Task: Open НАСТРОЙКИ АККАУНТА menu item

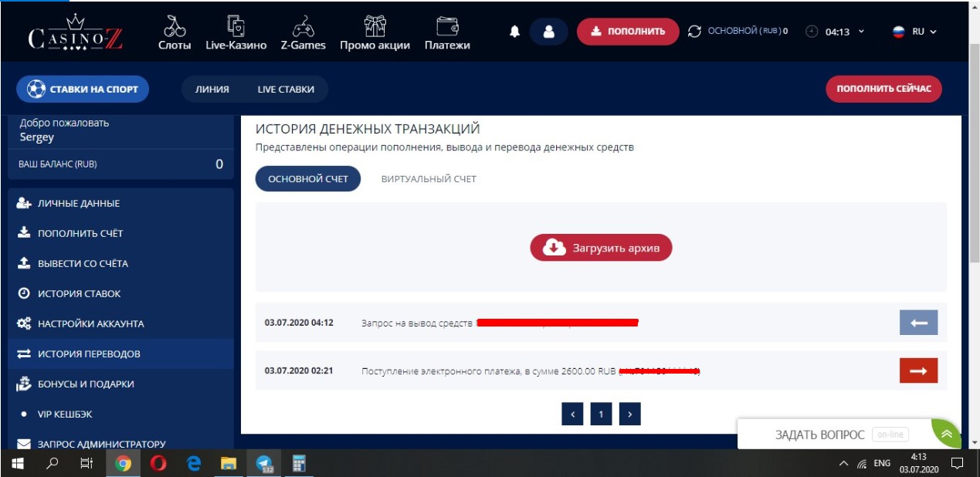Action: point(120,323)
